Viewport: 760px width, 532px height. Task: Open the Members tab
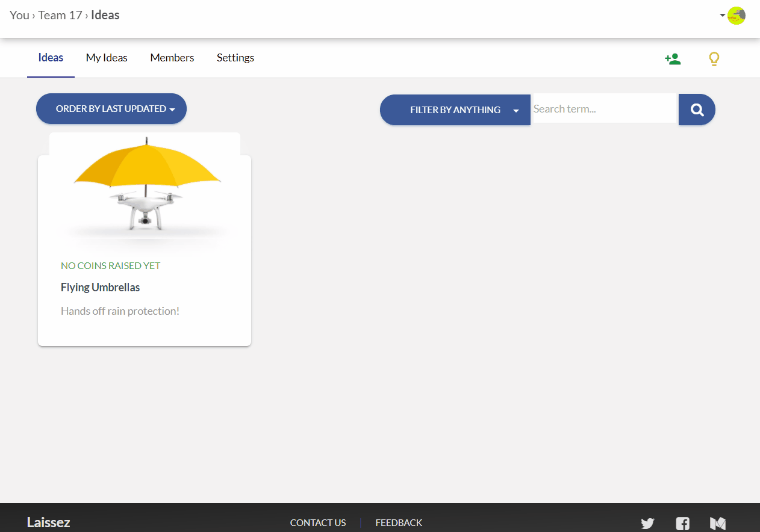click(x=172, y=58)
